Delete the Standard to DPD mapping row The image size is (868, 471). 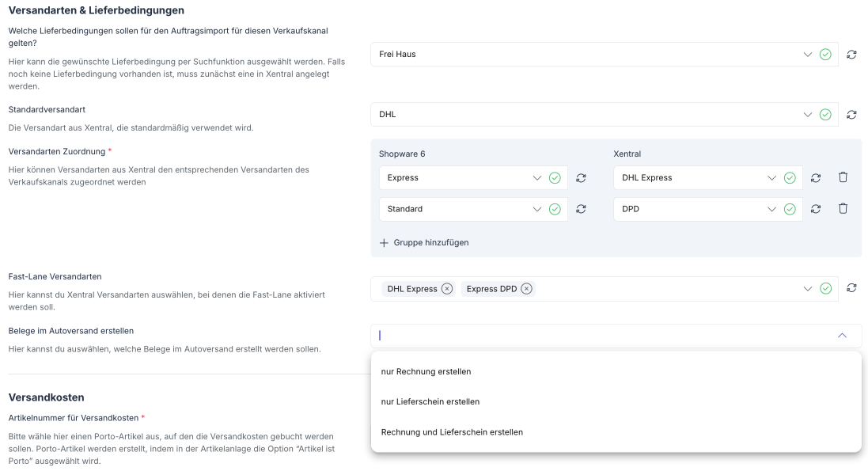pyautogui.click(x=843, y=208)
